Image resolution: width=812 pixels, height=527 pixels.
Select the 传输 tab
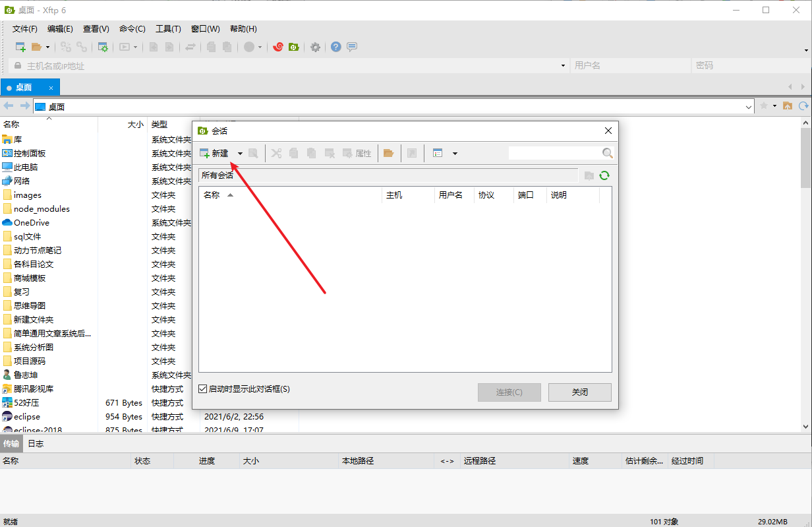[x=11, y=444]
